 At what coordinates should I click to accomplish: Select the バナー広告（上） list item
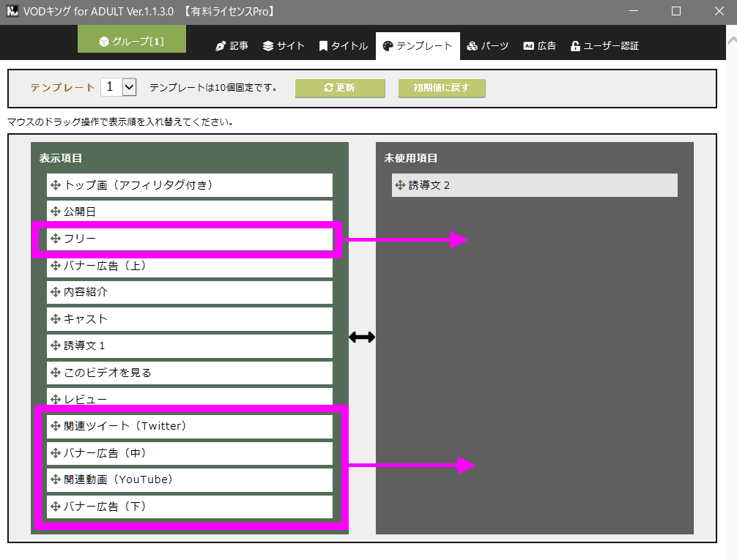(189, 266)
